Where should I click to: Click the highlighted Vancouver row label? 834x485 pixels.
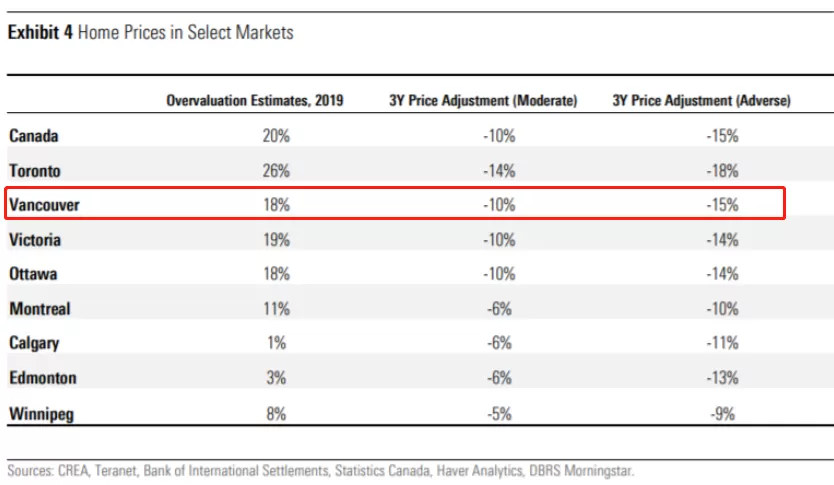click(44, 205)
